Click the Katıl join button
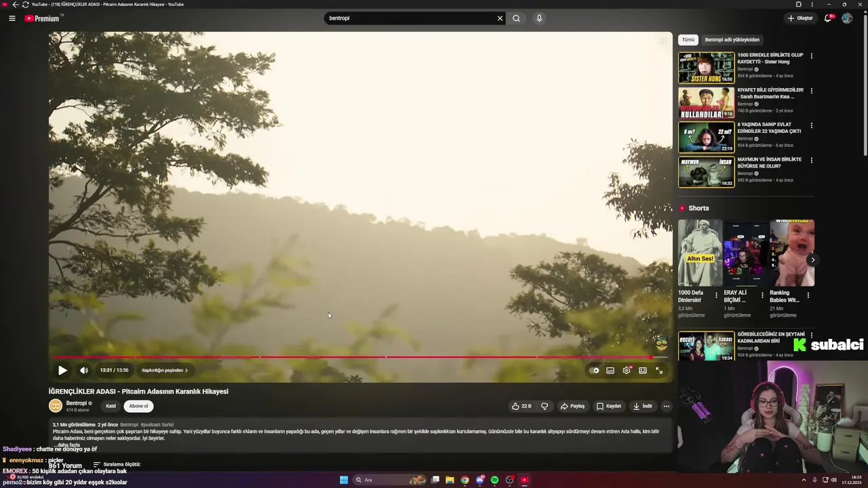This screenshot has width=868, height=488. [x=111, y=406]
